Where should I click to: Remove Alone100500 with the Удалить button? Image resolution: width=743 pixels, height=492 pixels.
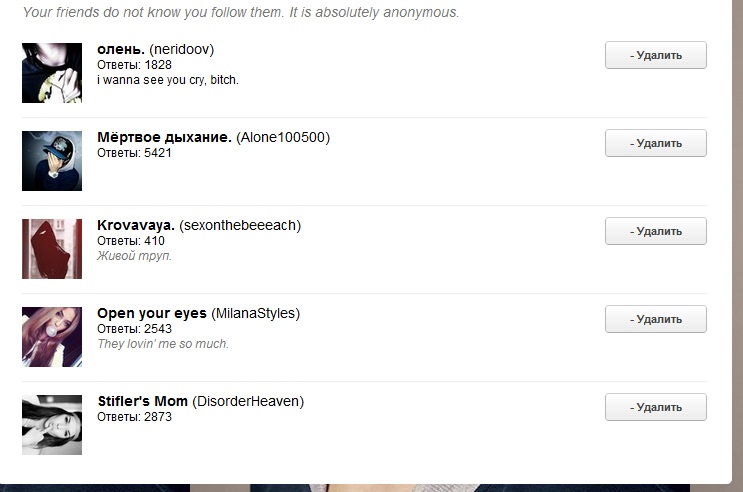point(656,143)
